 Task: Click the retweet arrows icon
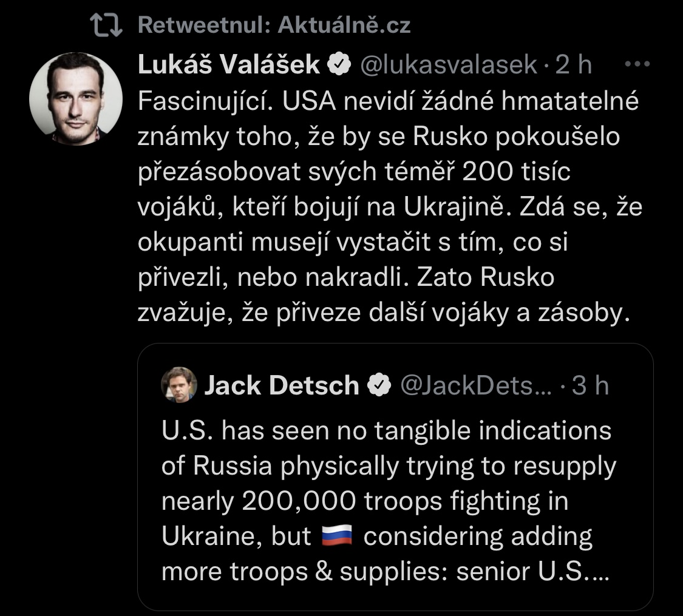pos(106,25)
